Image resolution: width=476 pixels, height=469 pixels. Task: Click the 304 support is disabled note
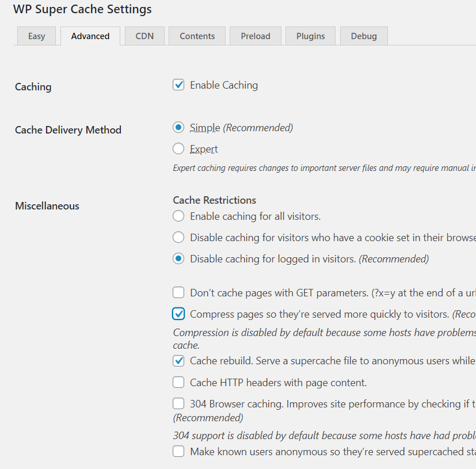324,436
